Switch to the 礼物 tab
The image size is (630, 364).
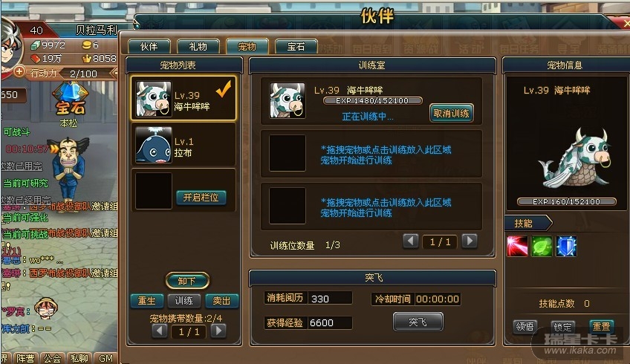(198, 47)
